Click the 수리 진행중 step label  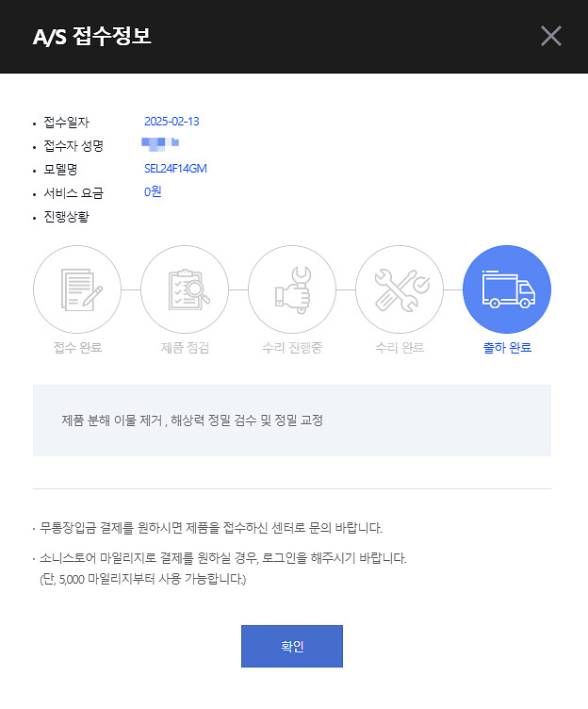[x=292, y=348]
